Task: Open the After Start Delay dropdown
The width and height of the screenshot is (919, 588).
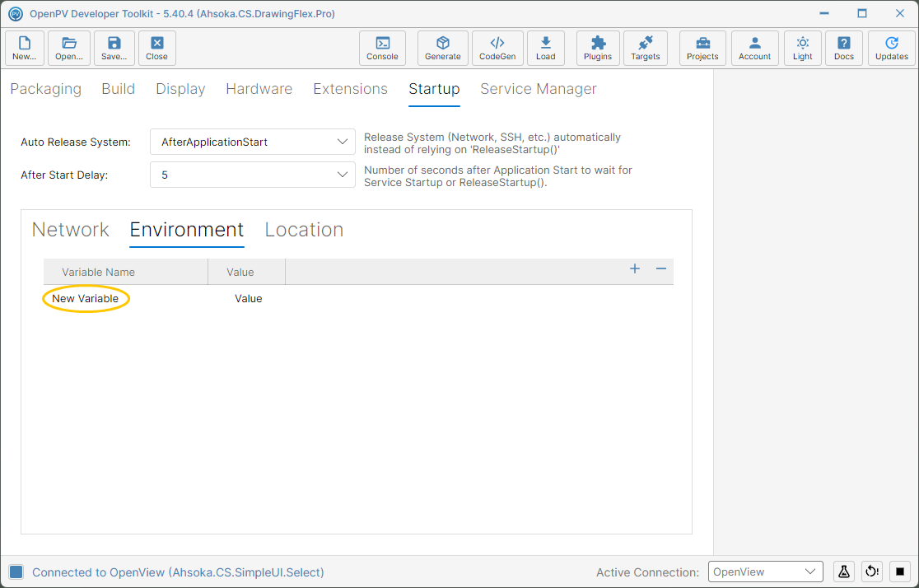Action: (x=253, y=175)
